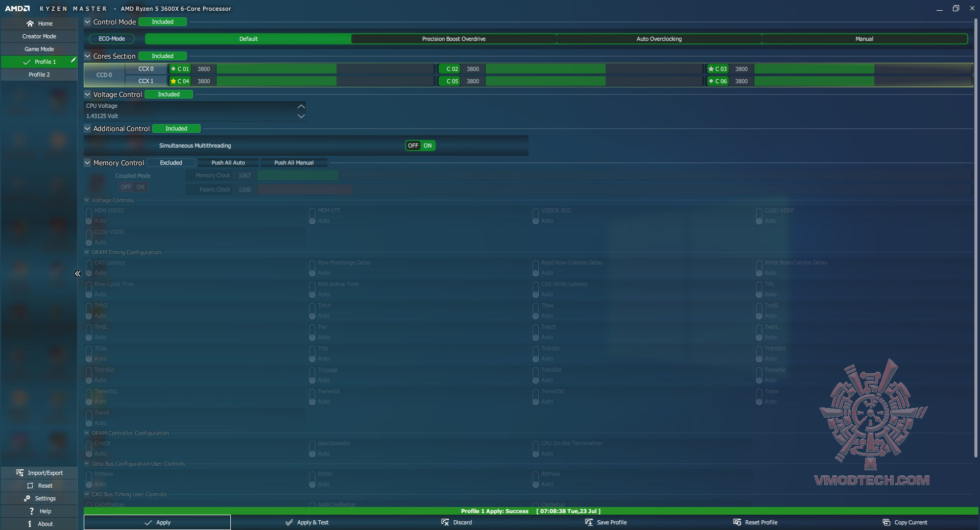
Task: Open Help from the sidebar
Action: point(39,511)
